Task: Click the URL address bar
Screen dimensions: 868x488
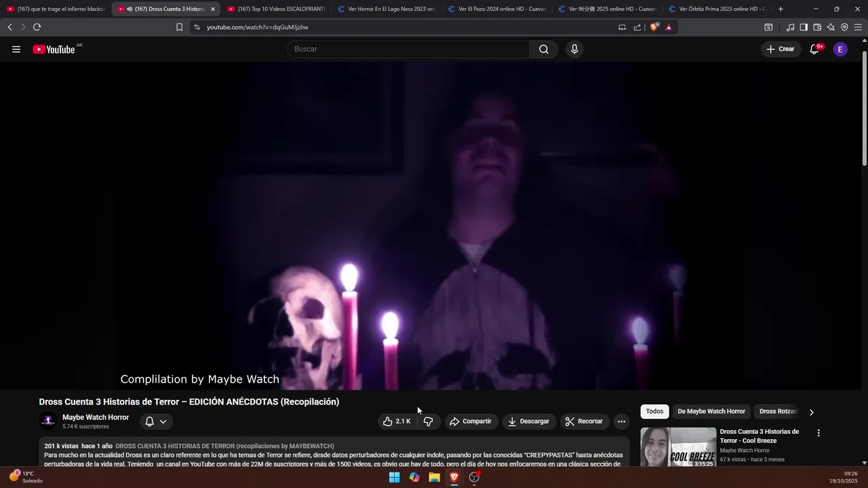Action: pyautogui.click(x=407, y=27)
